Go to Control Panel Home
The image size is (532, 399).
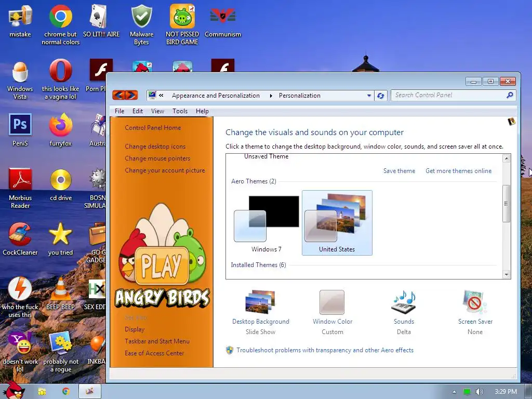153,128
